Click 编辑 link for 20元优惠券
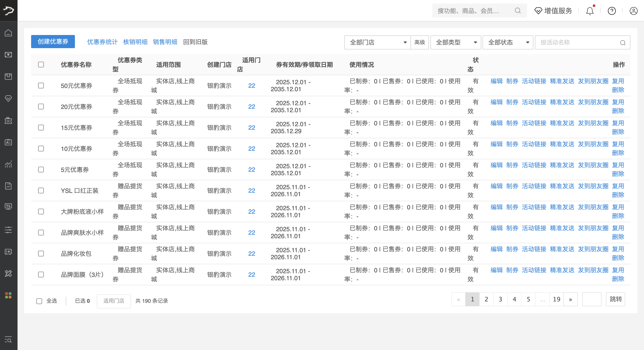The width and height of the screenshot is (644, 350). [496, 102]
